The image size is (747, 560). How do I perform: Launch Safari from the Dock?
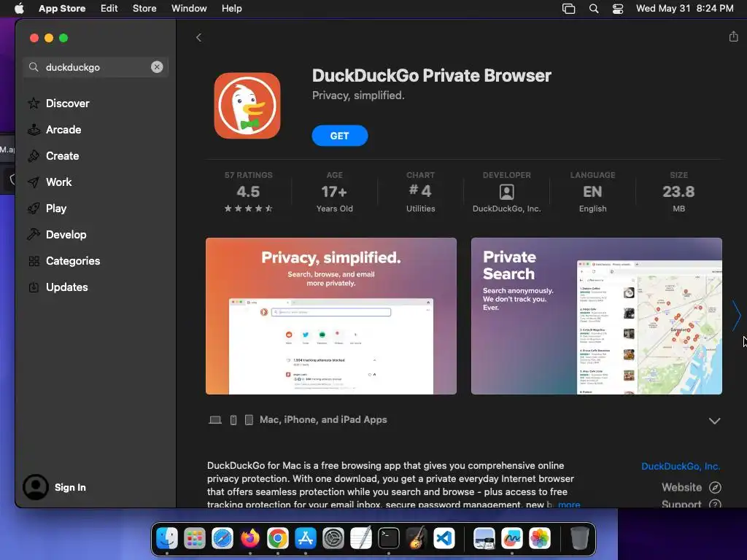[222, 539]
